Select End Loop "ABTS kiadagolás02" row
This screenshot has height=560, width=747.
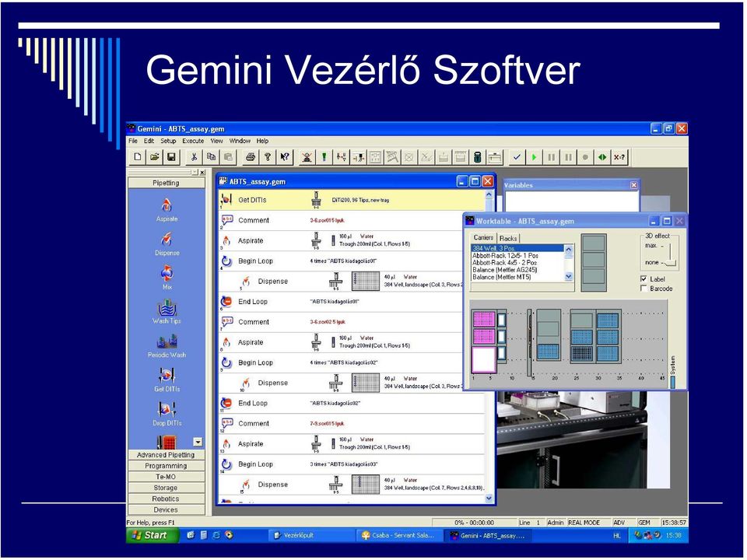(x=352, y=404)
